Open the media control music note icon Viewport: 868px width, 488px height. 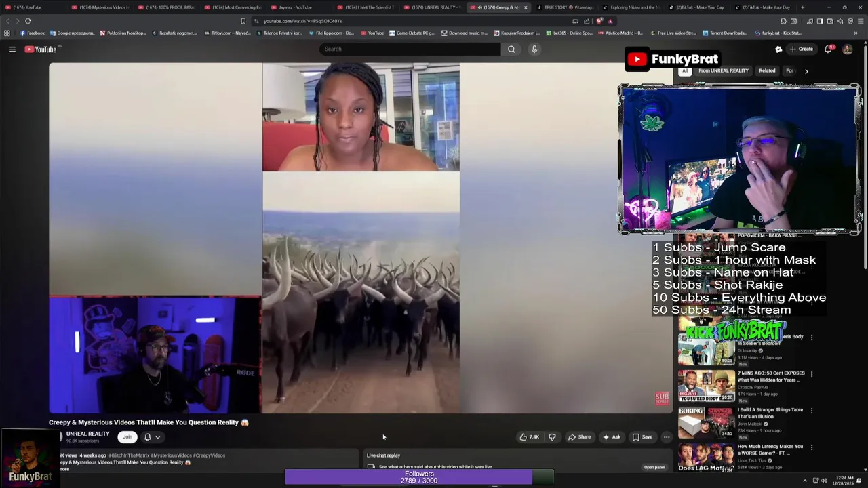810,21
